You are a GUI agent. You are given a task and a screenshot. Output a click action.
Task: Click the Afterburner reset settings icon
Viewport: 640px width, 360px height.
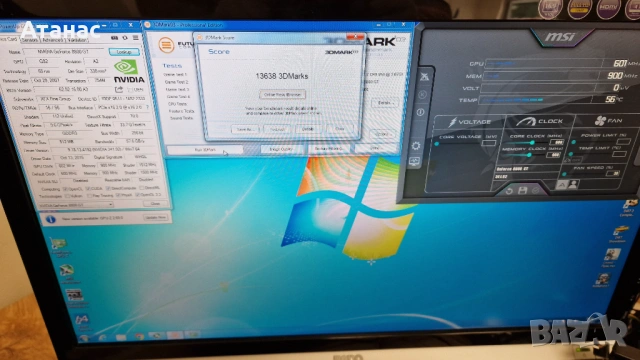(509, 191)
